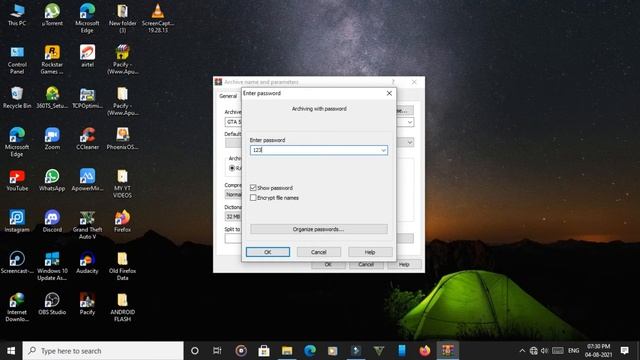
Task: Click the question mark help button in title bar
Action: [393, 82]
